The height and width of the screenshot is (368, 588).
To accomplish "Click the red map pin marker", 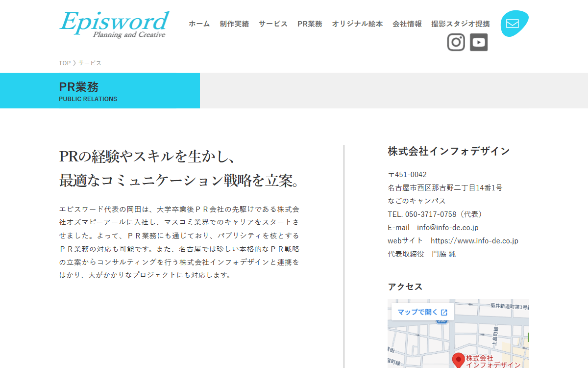I will pos(458,360).
